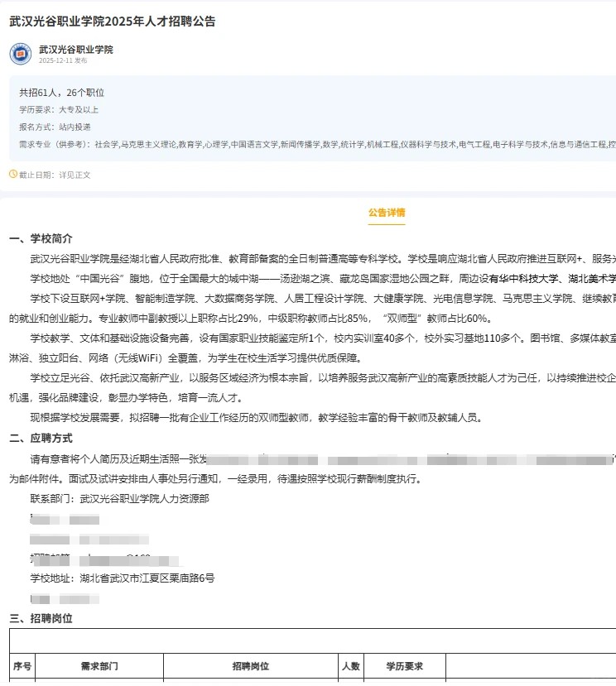Screen dimensions: 616x686
Task: Click the 需求专业（供参考） majors line
Action: pos(317,144)
